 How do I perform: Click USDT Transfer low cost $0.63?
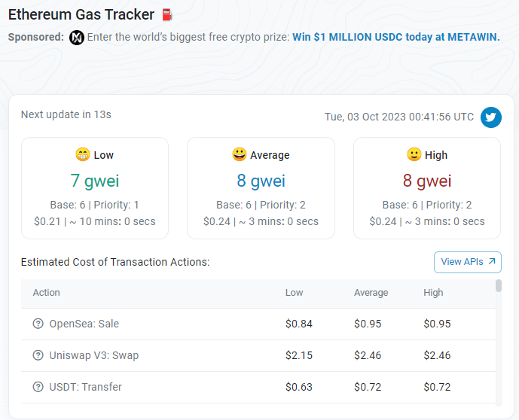pyautogui.click(x=299, y=387)
